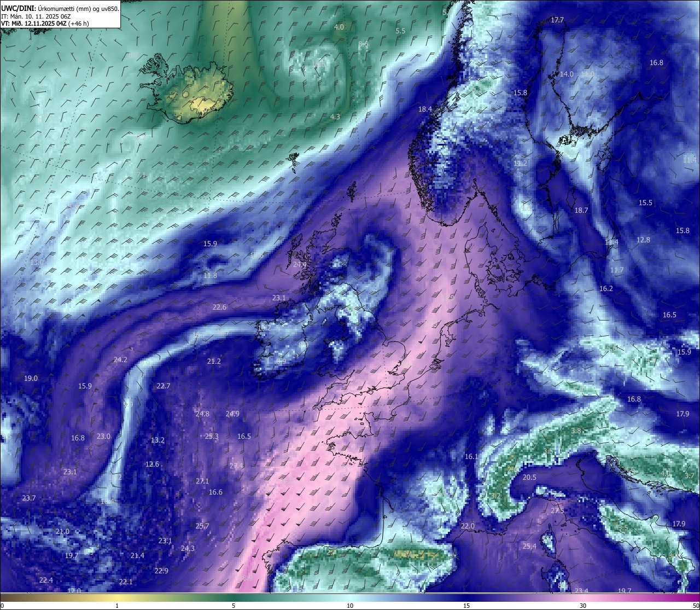Click the '21.4' value label

(137, 556)
